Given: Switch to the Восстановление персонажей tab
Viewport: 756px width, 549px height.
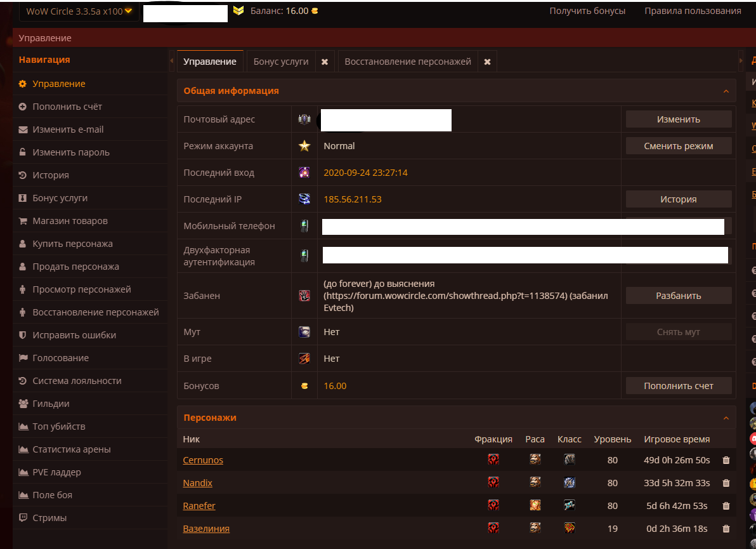Looking at the screenshot, I should [x=407, y=62].
